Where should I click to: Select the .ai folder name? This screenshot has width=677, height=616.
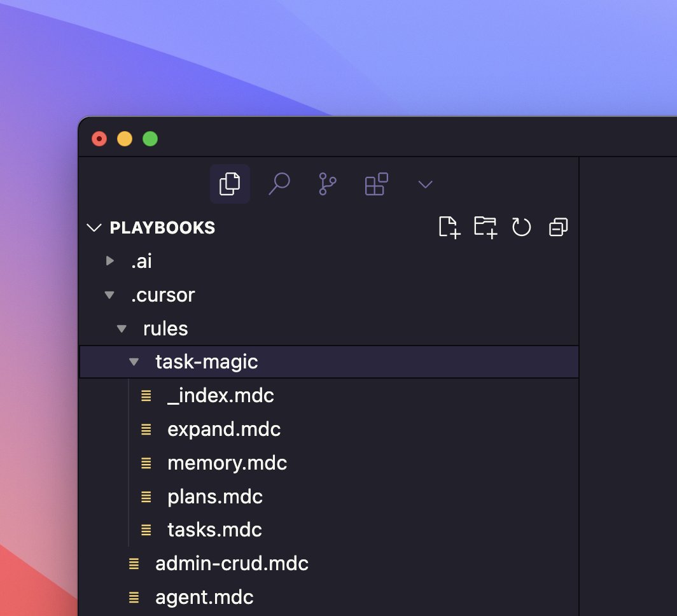coord(142,261)
